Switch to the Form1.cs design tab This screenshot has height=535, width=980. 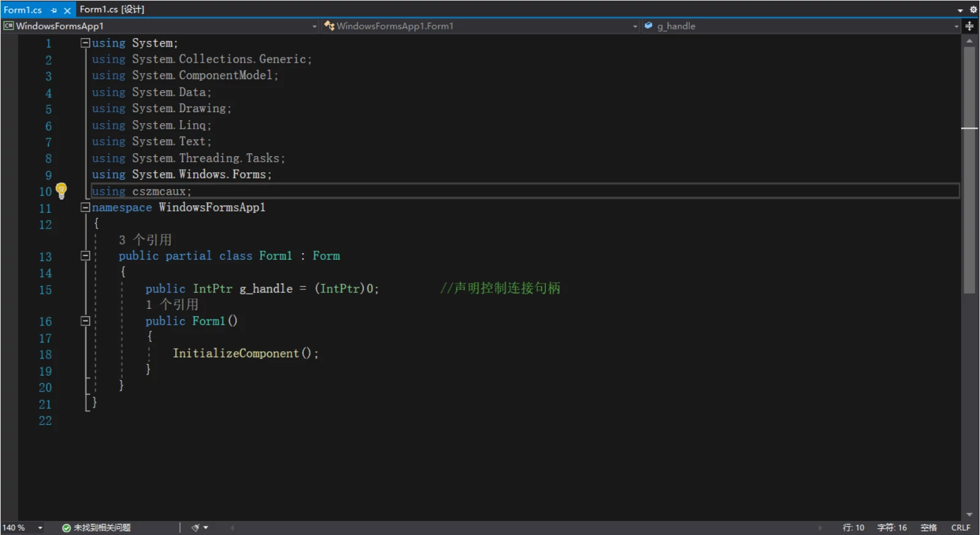click(111, 10)
